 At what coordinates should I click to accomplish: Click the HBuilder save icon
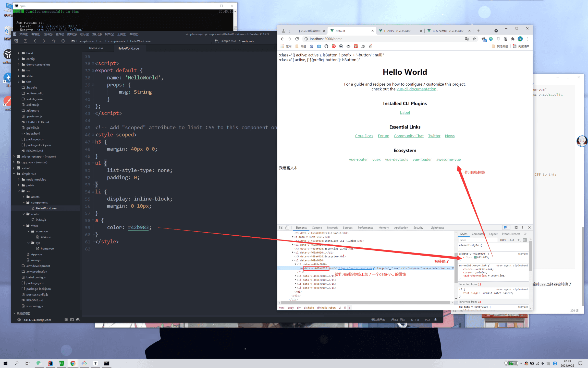point(25,41)
